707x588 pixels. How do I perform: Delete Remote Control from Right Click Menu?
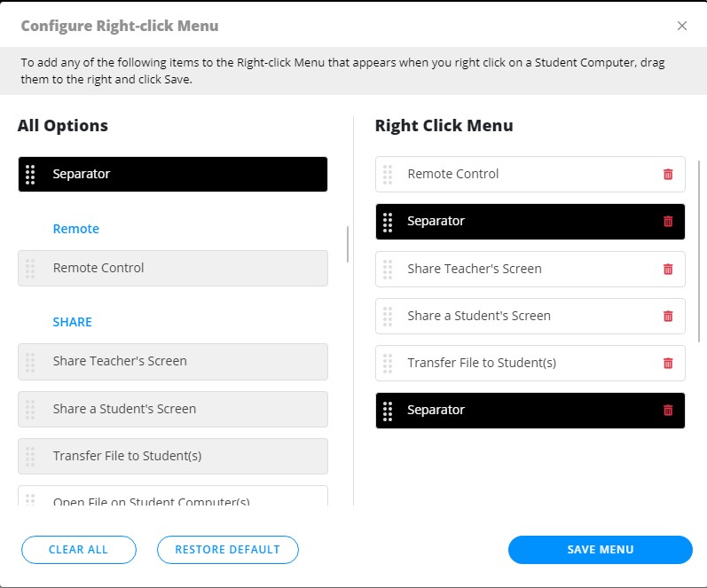[668, 175]
